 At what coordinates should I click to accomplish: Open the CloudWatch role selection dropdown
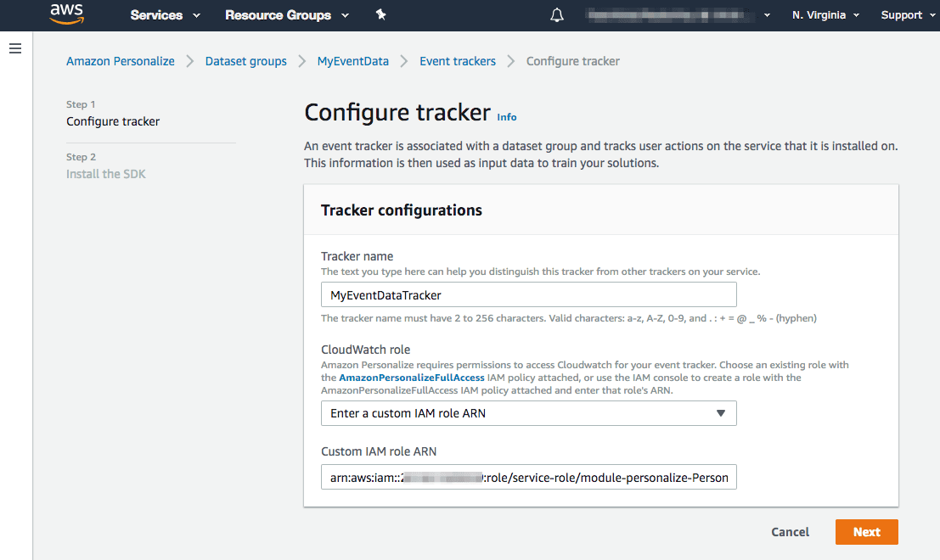tap(528, 413)
